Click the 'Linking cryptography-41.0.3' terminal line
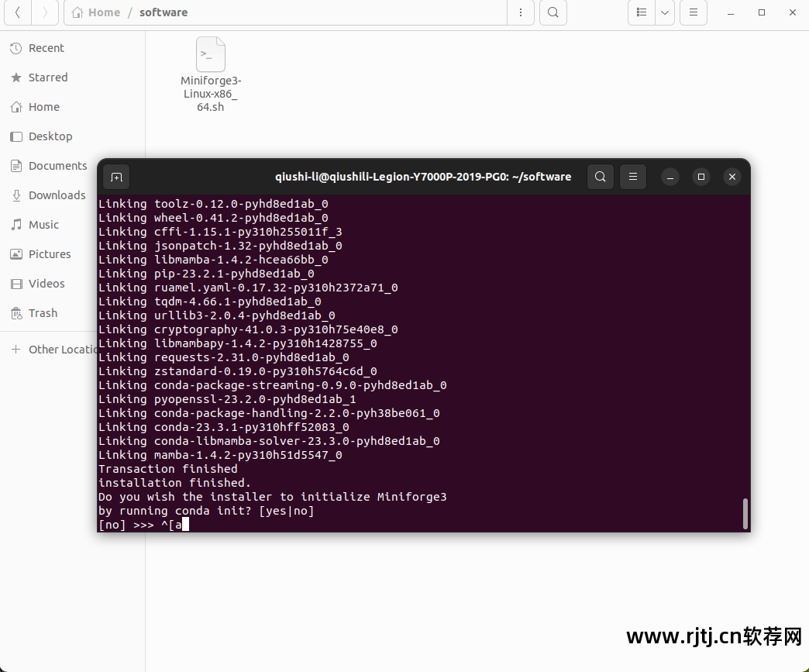The image size is (809, 672). pyautogui.click(x=248, y=329)
